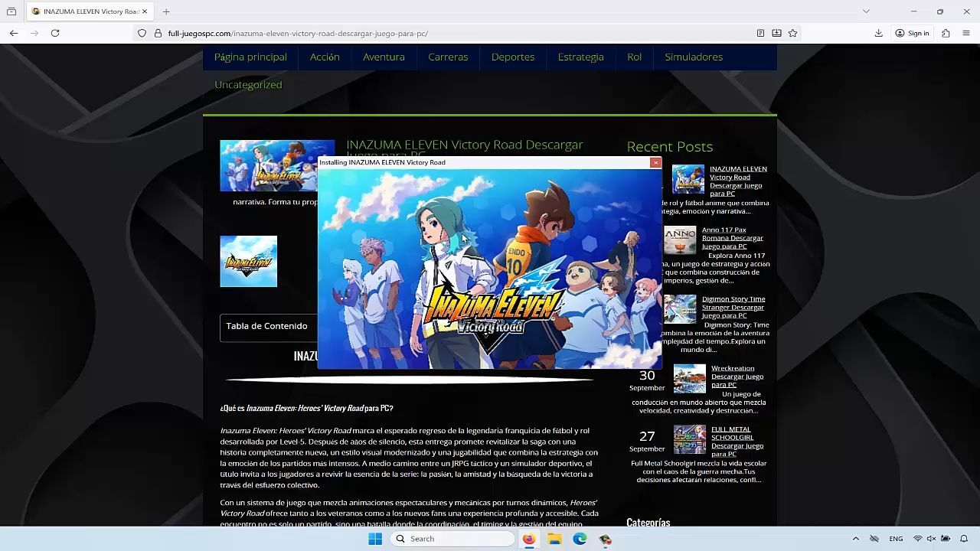Open File Explorer from the taskbar

click(x=554, y=539)
